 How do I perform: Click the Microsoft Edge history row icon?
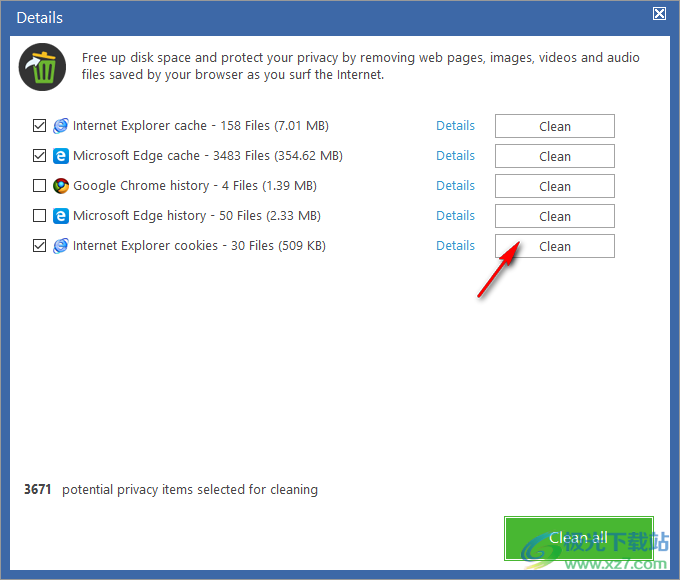point(61,216)
